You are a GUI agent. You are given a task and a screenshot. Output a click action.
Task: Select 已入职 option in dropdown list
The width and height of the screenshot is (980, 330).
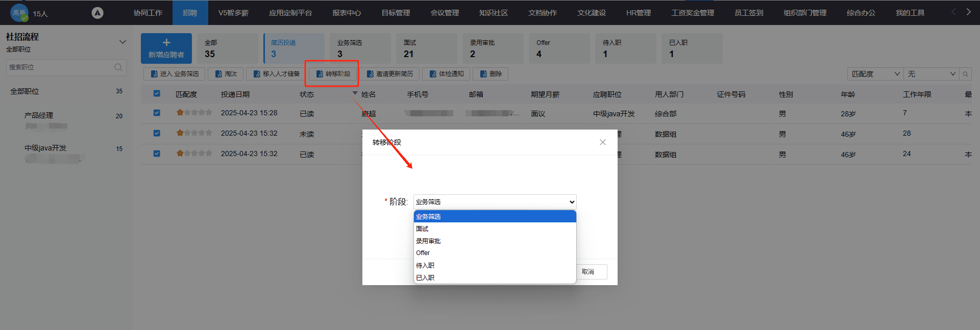coord(495,278)
